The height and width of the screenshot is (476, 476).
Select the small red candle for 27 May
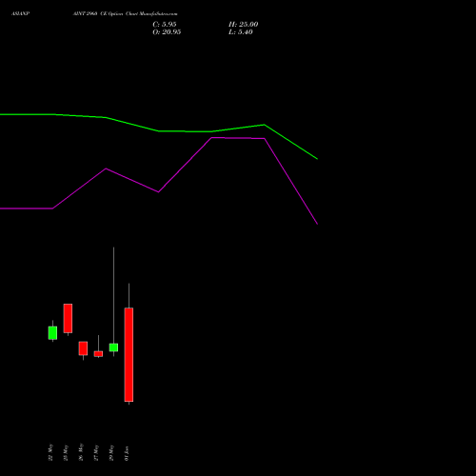(98, 354)
